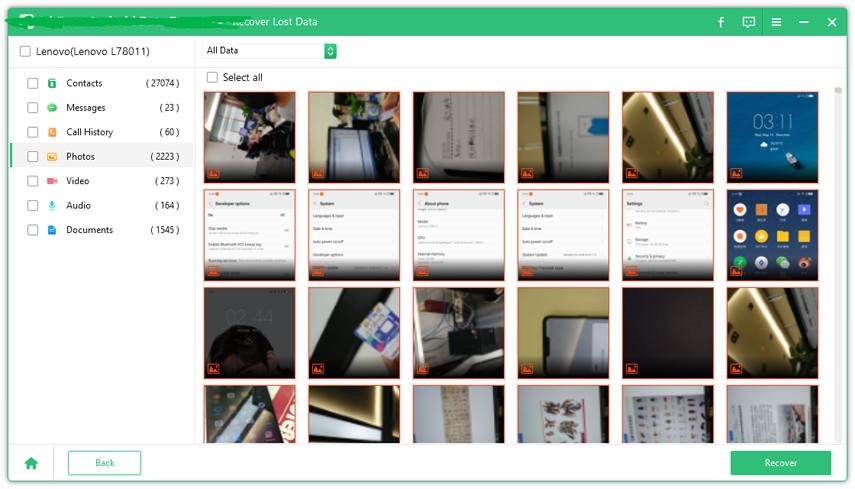
Task: Minimize the recovery window
Action: click(804, 22)
